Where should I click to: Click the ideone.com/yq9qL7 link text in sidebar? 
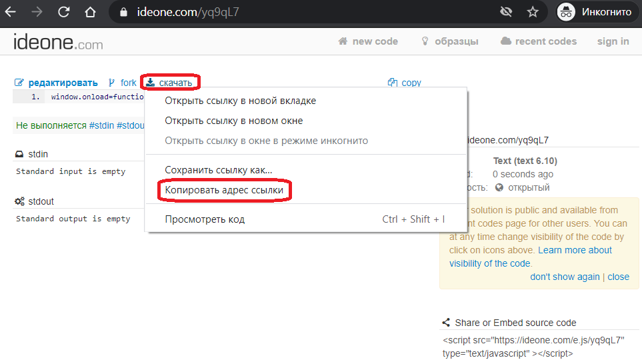coord(508,140)
